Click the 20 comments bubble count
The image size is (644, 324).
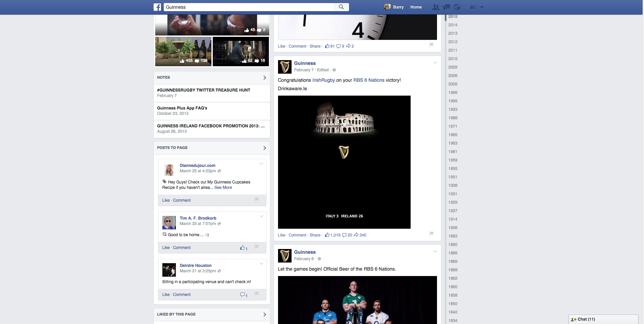pyautogui.click(x=347, y=235)
